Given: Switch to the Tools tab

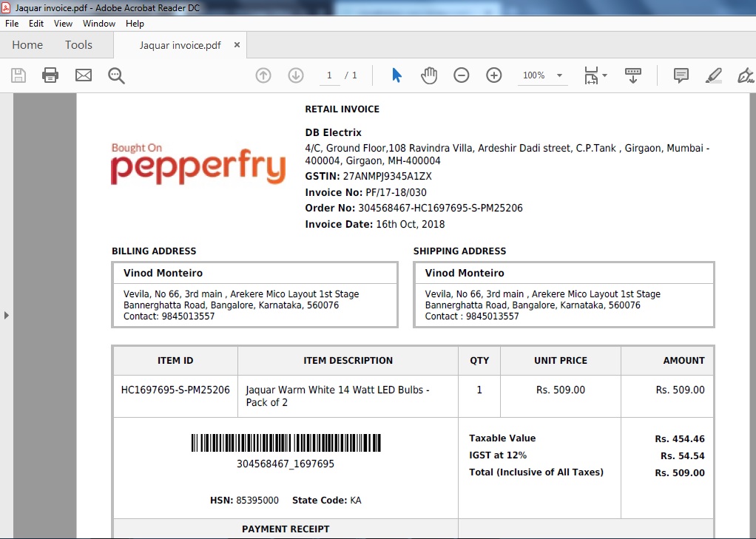Looking at the screenshot, I should (x=78, y=45).
